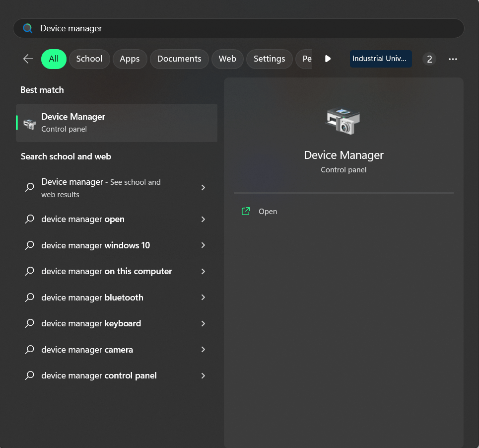Select suggestion 'device manager open'

pyautogui.click(x=117, y=219)
